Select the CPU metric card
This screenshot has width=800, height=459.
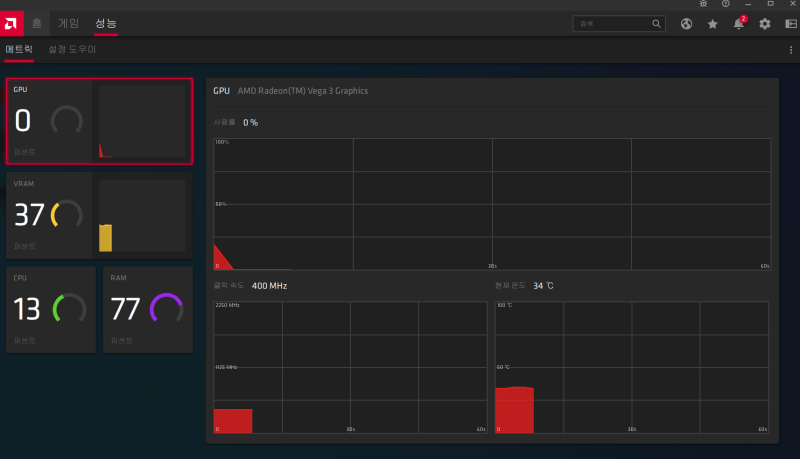click(x=51, y=310)
